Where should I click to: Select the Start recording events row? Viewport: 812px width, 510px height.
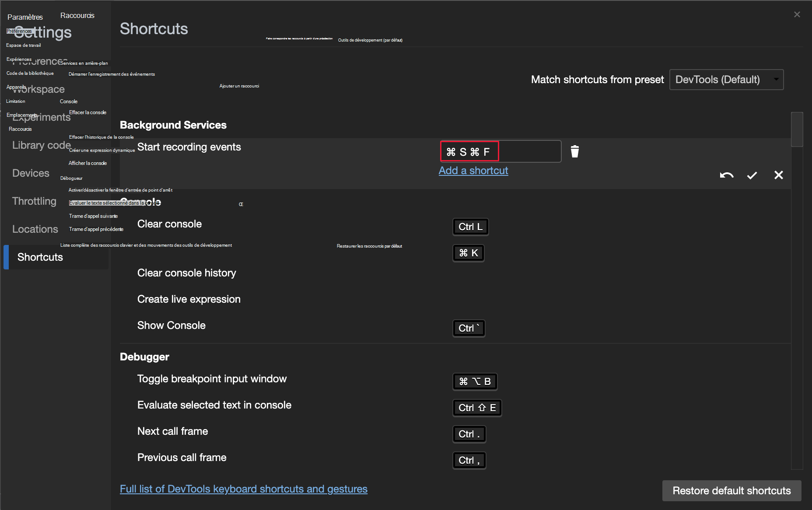click(455, 164)
